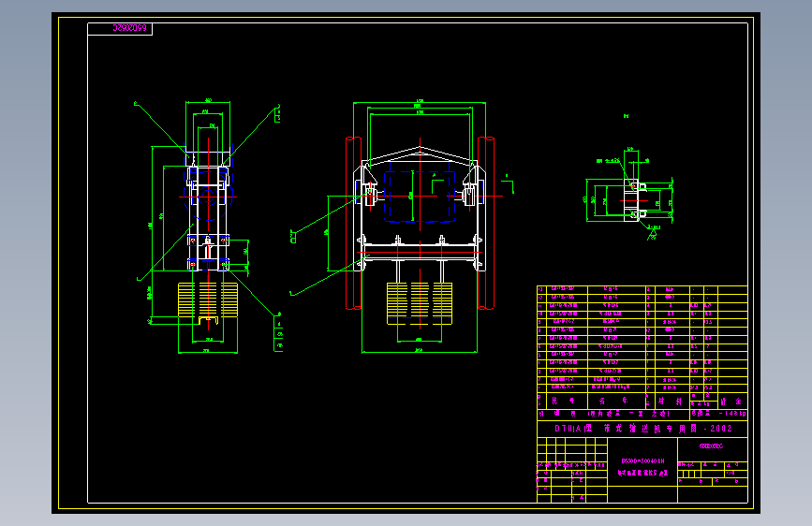This screenshot has width=812, height=526.
Task: Select the parts list header row
Action: (642, 402)
